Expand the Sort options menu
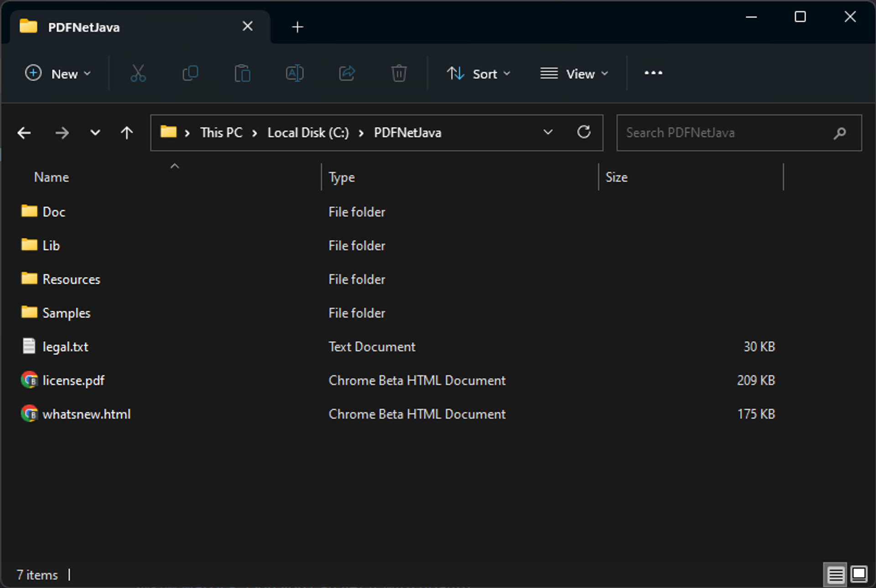Image resolution: width=876 pixels, height=588 pixels. [x=479, y=73]
